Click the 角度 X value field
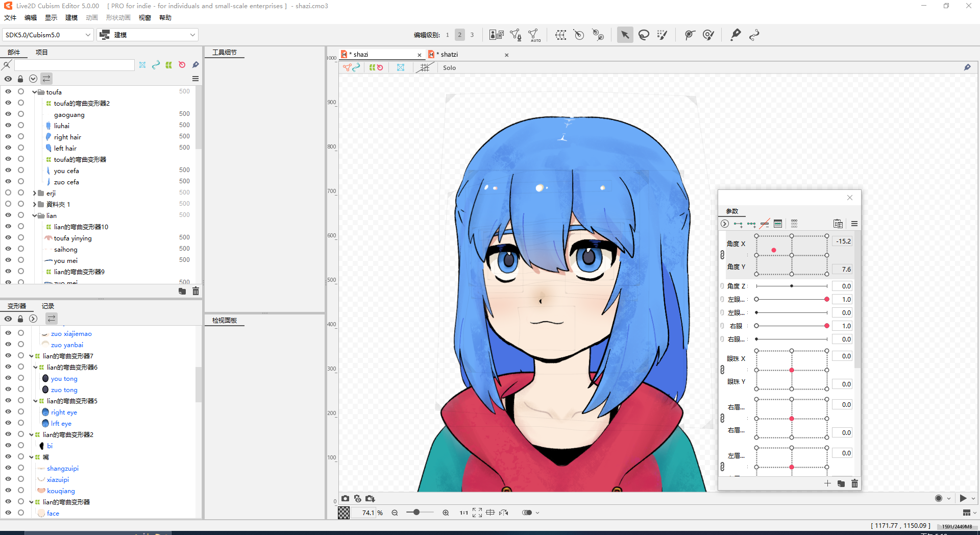The width and height of the screenshot is (980, 535). pyautogui.click(x=843, y=241)
